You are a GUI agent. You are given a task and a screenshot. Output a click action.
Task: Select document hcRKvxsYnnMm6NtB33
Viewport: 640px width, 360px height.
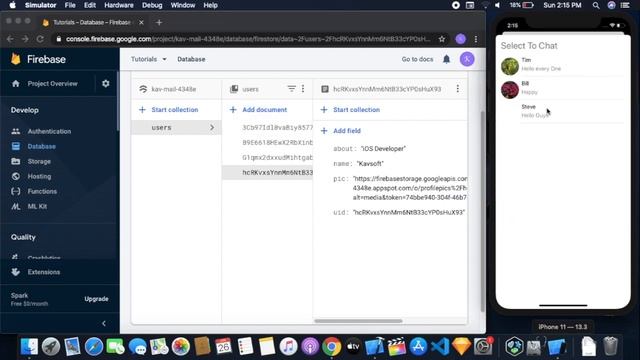(268, 173)
